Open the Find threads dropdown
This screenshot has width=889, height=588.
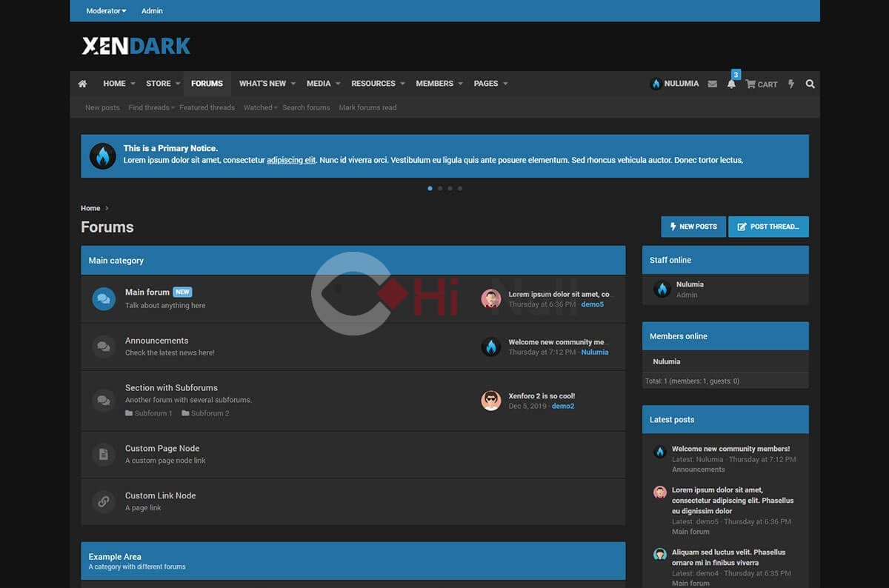click(151, 107)
